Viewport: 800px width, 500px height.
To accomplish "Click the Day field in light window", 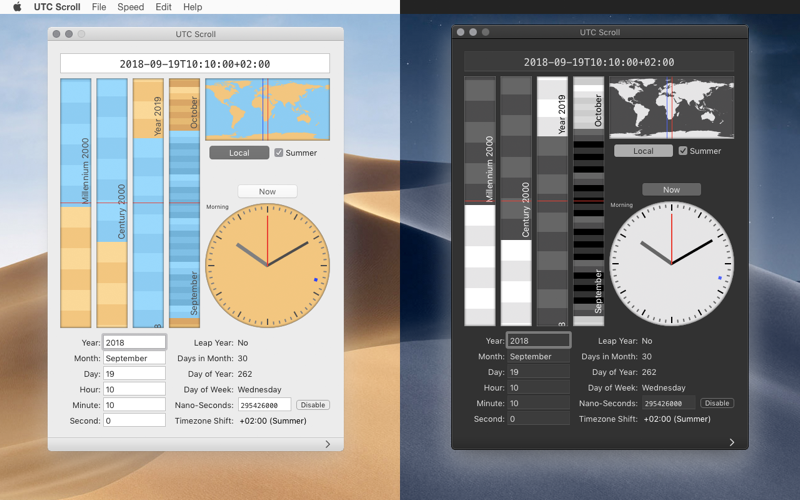I will [x=134, y=373].
